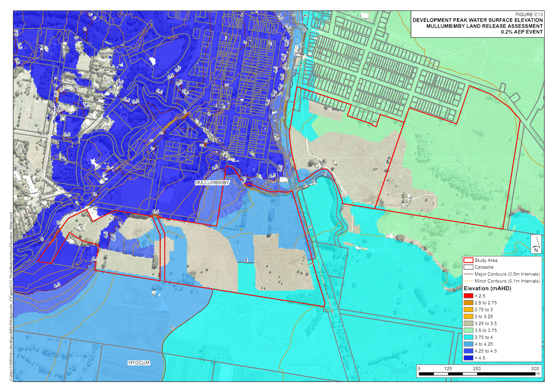Select the '2.75 to 3' elevation swatch
Image resolution: width=555 pixels, height=392 pixels.
click(468, 310)
